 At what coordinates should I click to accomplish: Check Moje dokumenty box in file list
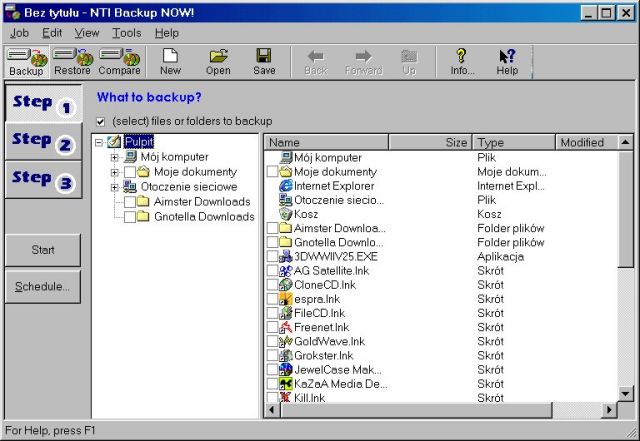(x=272, y=172)
